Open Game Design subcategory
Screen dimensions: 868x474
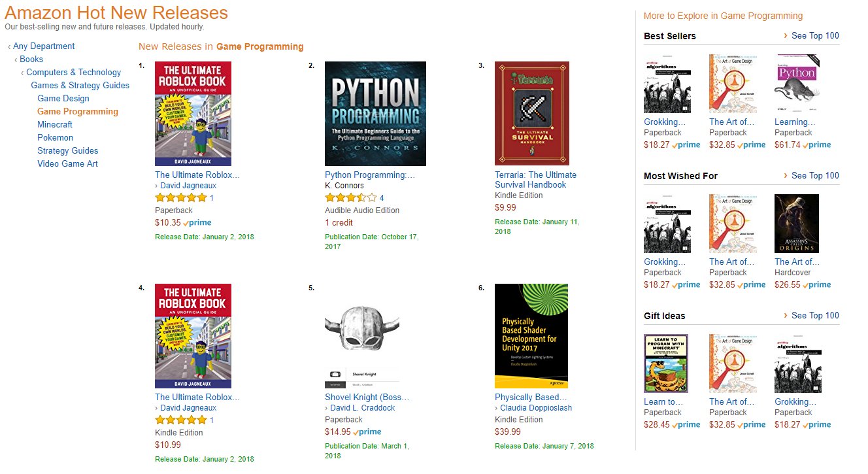click(x=63, y=99)
